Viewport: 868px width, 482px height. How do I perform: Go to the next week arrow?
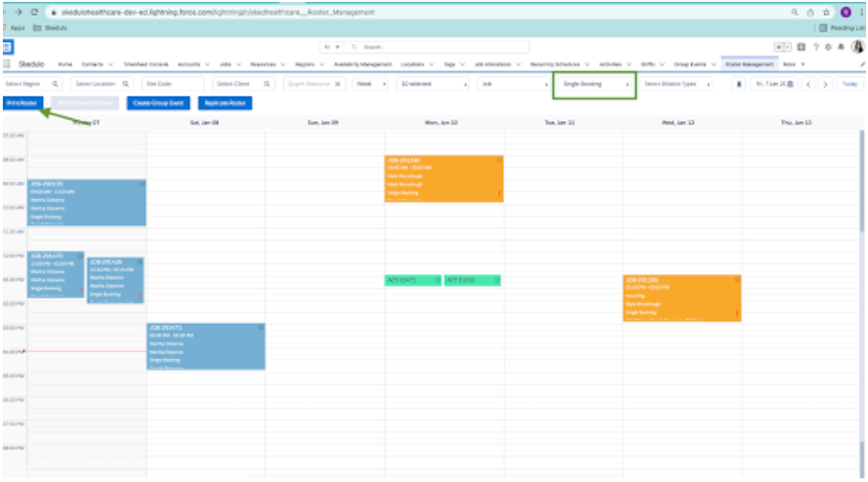[825, 84]
